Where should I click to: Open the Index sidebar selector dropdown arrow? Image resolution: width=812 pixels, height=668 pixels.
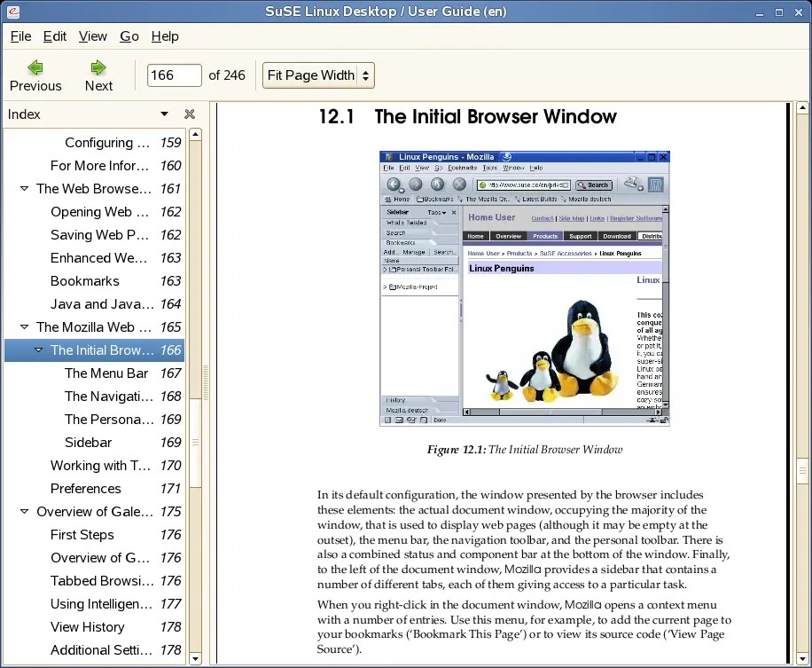click(x=163, y=114)
